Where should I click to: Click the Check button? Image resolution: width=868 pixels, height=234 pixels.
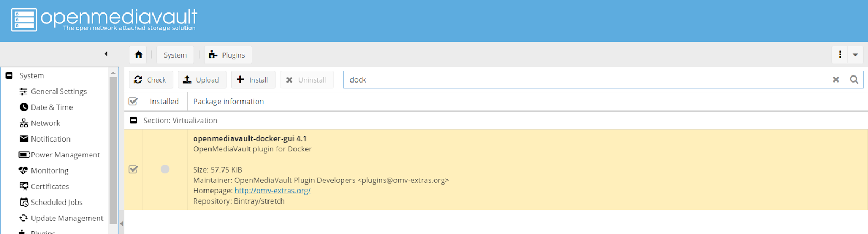[x=151, y=80]
